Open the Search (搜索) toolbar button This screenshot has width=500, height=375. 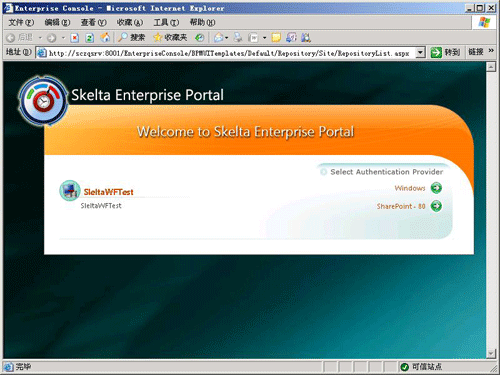point(132,37)
